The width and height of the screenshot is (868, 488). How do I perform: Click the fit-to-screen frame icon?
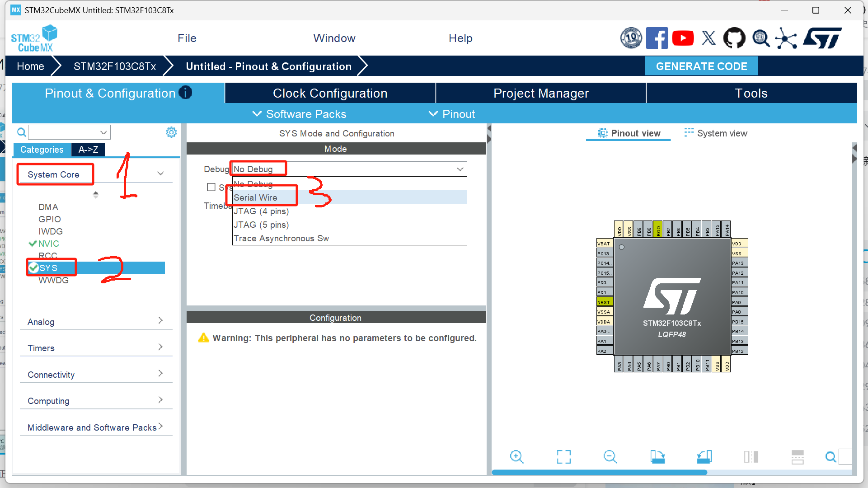[563, 457]
